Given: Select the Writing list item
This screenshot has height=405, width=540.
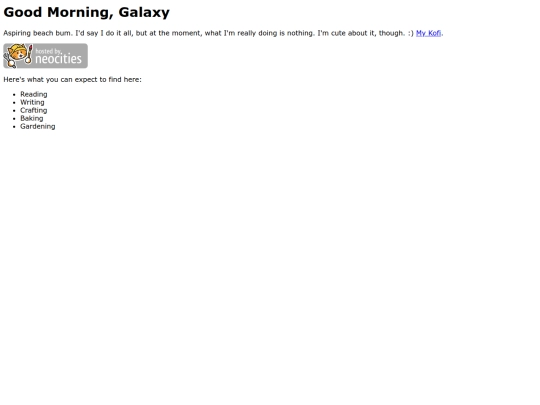Looking at the screenshot, I should pos(32,102).
